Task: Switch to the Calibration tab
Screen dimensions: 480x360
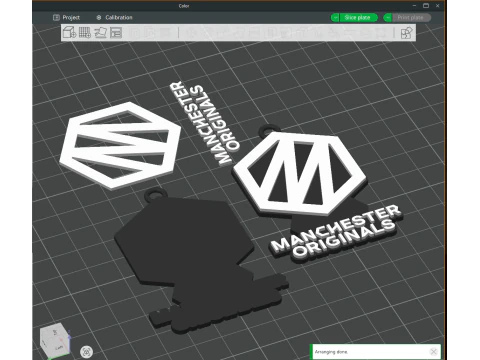Action: [x=114, y=17]
